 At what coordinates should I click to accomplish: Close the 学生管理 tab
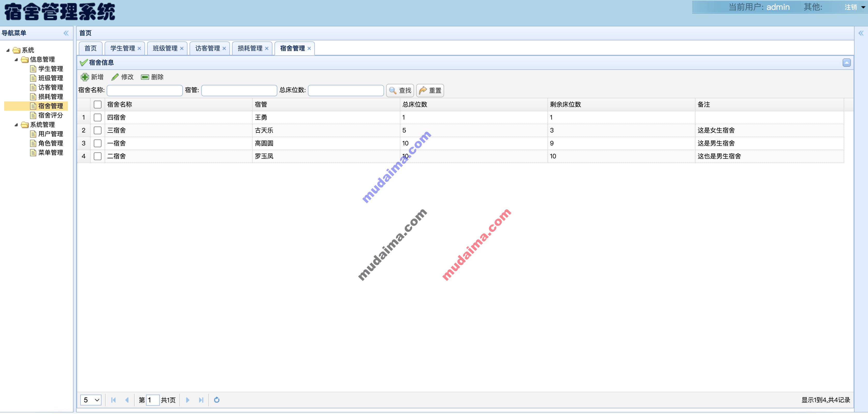[x=139, y=48]
